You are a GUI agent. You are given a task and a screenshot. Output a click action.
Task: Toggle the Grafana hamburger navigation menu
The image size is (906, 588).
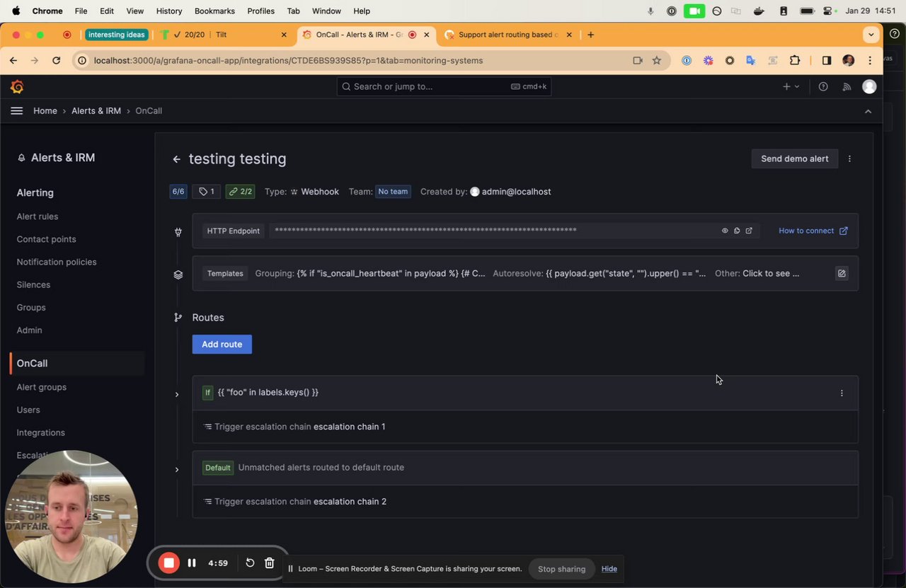[x=17, y=110]
